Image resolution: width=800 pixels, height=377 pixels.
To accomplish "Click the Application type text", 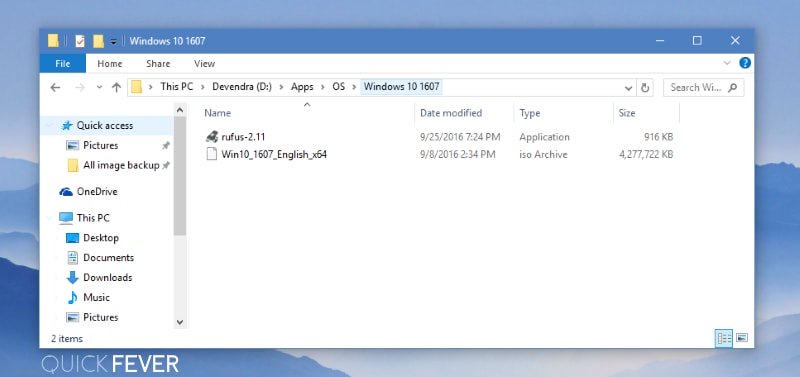I will click(x=544, y=137).
